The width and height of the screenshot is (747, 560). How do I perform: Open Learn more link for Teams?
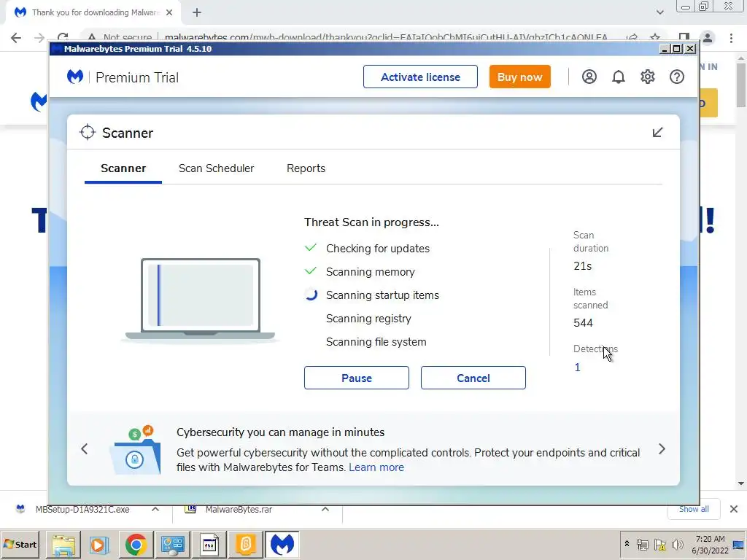tap(376, 467)
